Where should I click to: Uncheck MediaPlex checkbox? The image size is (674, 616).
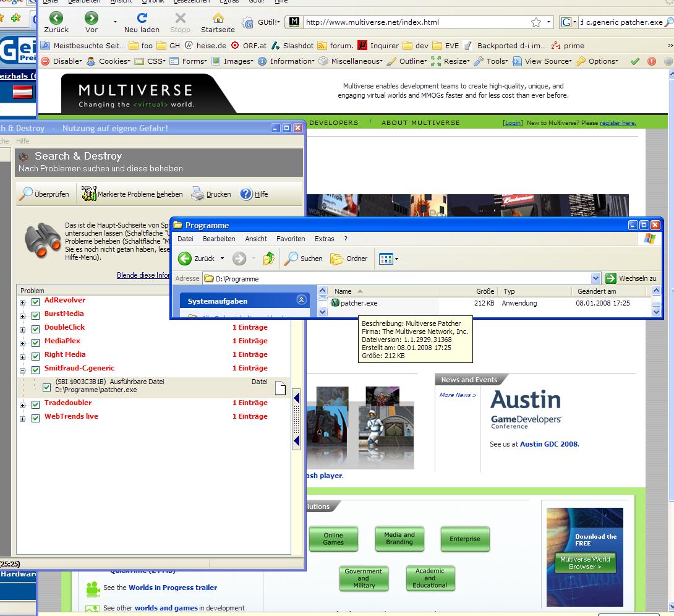coord(36,343)
